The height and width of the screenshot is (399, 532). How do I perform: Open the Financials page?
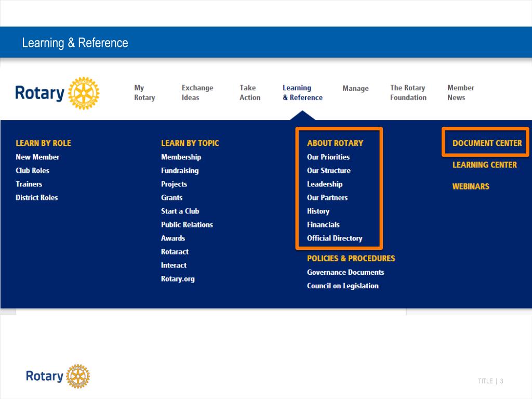(323, 225)
